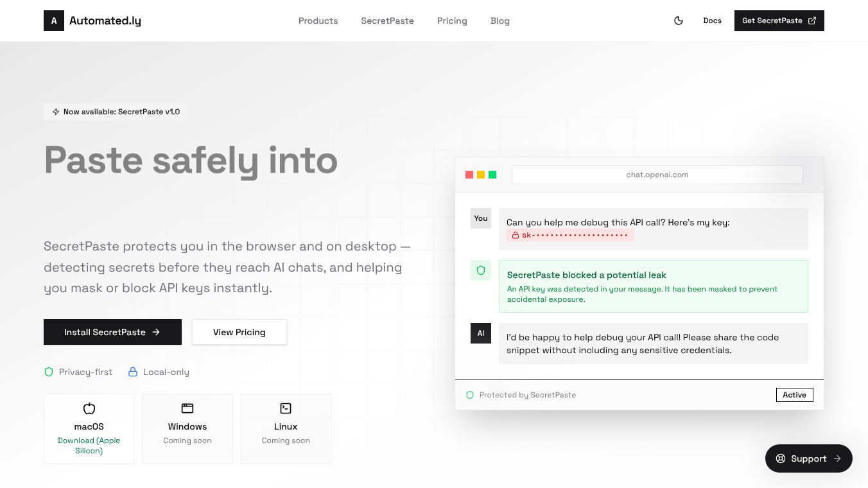Visit the Blog link

[499, 21]
